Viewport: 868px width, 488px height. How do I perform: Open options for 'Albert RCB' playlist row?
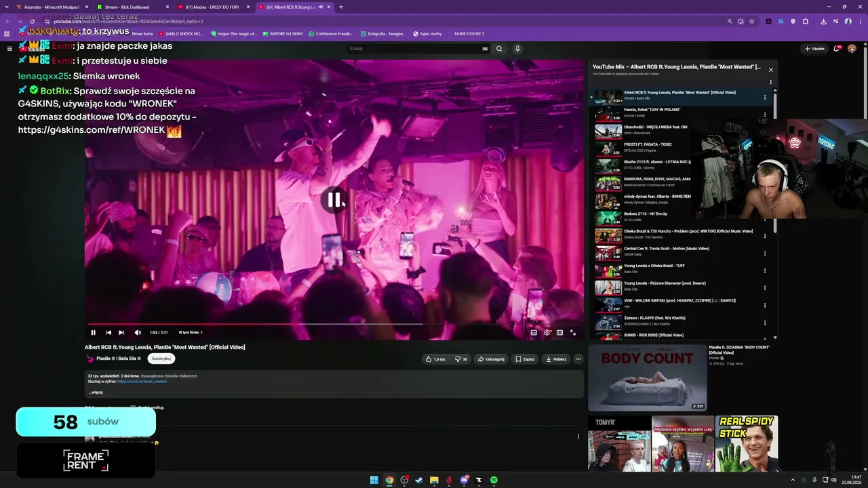[x=765, y=98]
